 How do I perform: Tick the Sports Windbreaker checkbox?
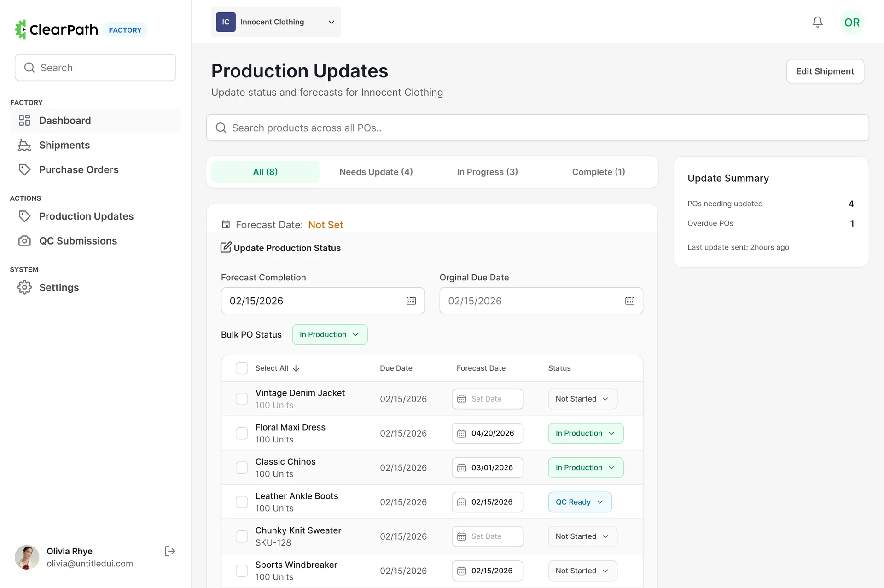pos(242,571)
